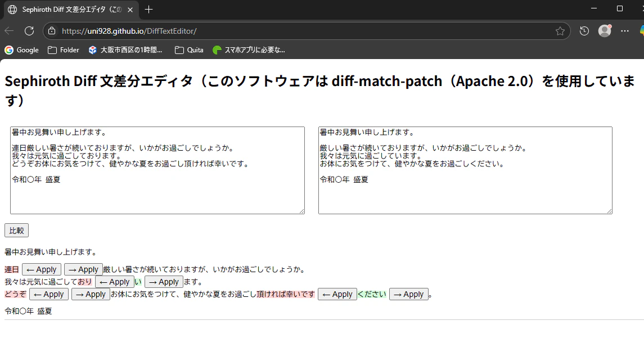This screenshot has width=644, height=352.
Task: Close the Sephiroth Diff tab
Action: pos(130,10)
